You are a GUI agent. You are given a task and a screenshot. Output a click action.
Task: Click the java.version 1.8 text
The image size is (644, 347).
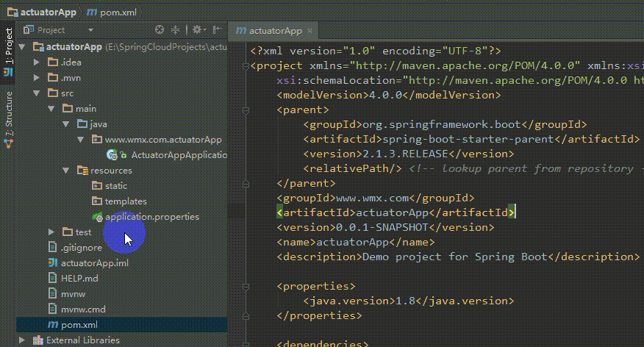(x=405, y=301)
